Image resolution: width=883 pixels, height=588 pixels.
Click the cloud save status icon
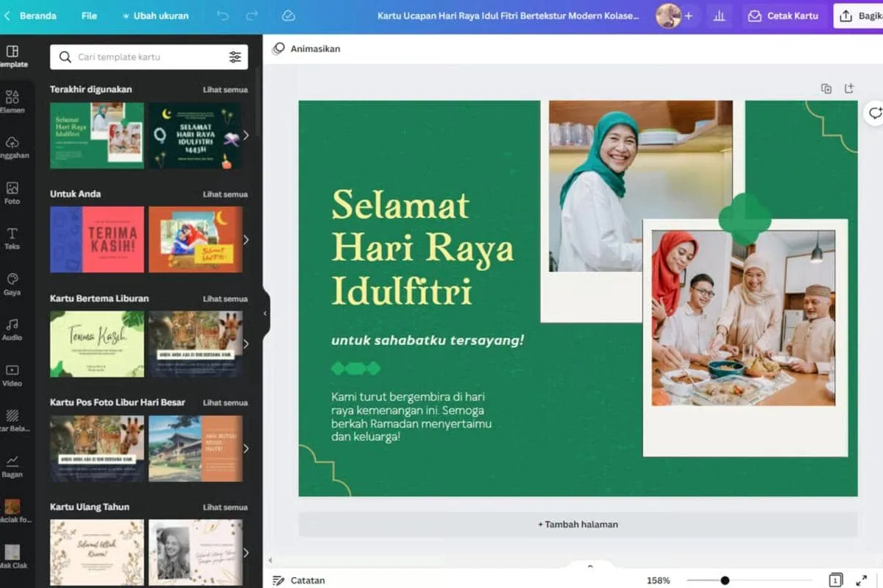click(x=288, y=15)
